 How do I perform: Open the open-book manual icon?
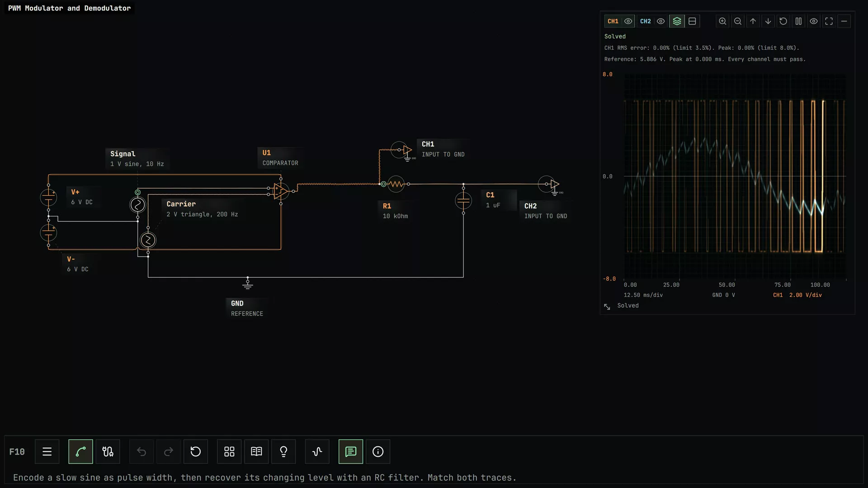tap(256, 451)
